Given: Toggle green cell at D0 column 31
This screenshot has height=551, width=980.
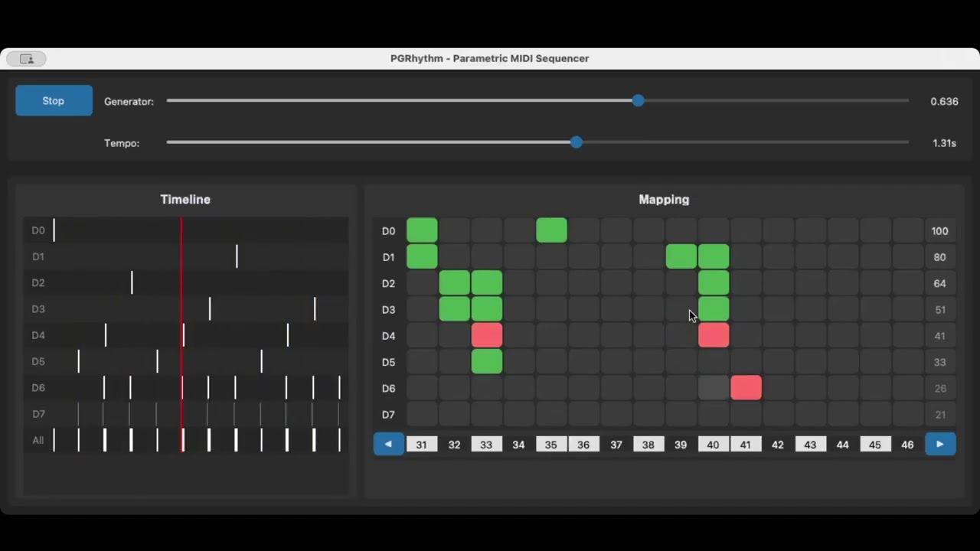Looking at the screenshot, I should 422,230.
